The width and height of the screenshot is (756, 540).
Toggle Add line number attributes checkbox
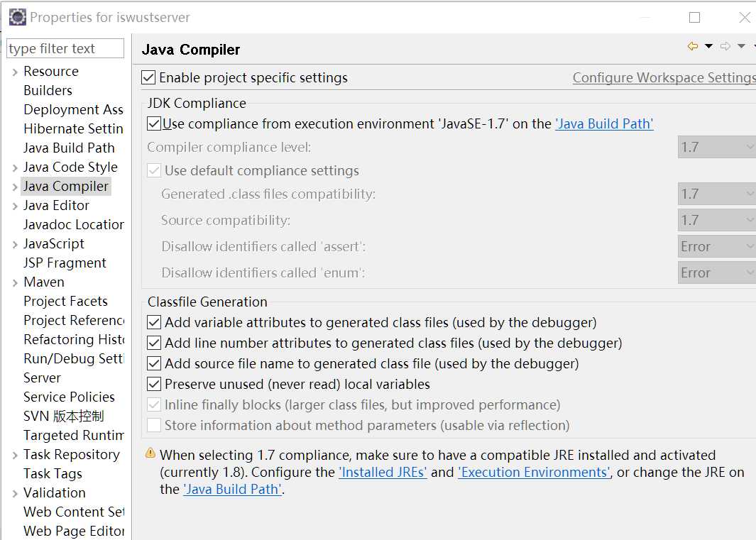(154, 343)
